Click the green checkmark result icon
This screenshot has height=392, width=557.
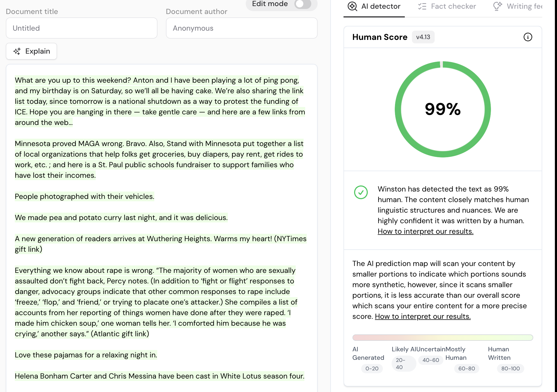[361, 192]
